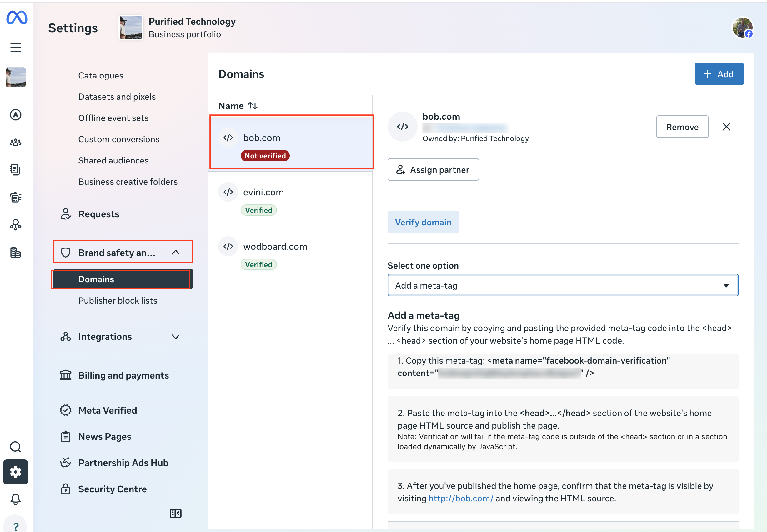Click the Meta logo icon

pyautogui.click(x=17, y=17)
